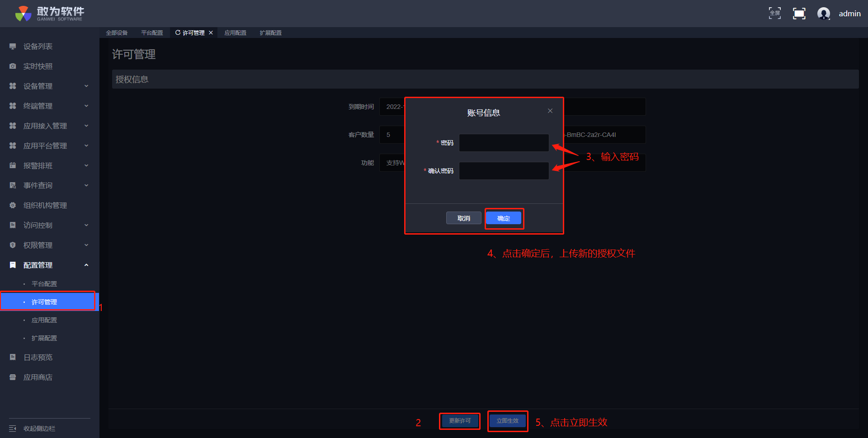Click the 配置管理 sidebar icon
This screenshot has width=868, height=438.
click(13, 265)
